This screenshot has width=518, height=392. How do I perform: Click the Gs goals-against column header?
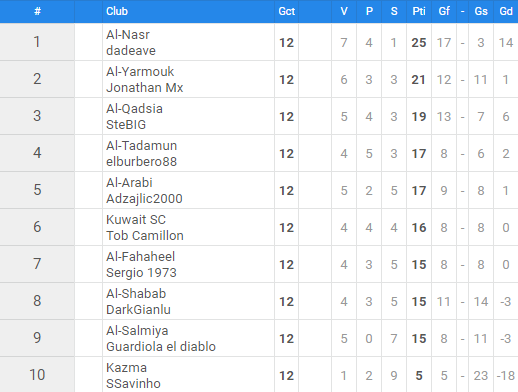tap(481, 11)
